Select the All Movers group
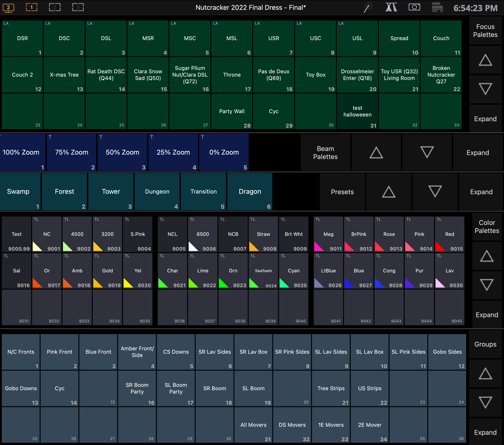Image resolution: width=504 pixels, height=445 pixels. coord(253,425)
